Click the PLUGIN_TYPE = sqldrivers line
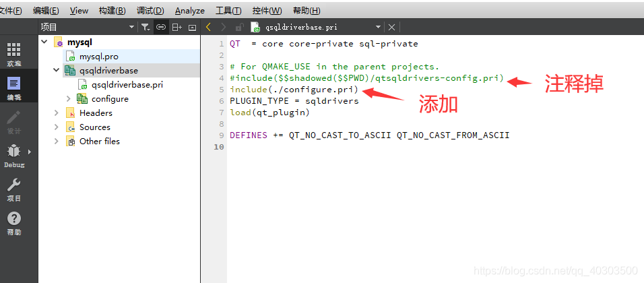 coord(294,101)
